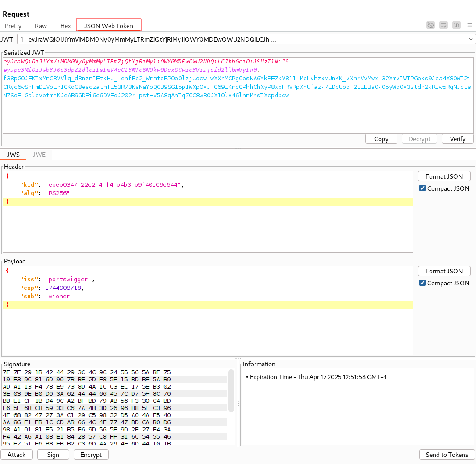
Task: Click Format JSON next to the Header
Action: [444, 176]
